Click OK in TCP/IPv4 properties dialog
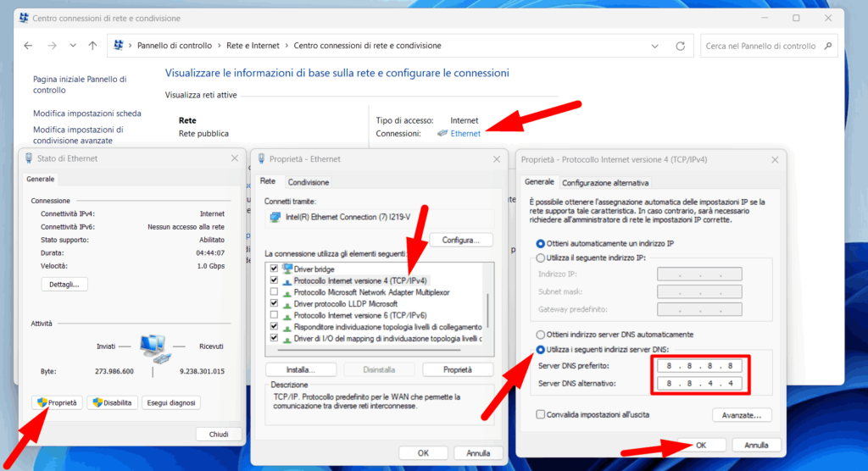Screen dimensions: 868x471 (701, 445)
